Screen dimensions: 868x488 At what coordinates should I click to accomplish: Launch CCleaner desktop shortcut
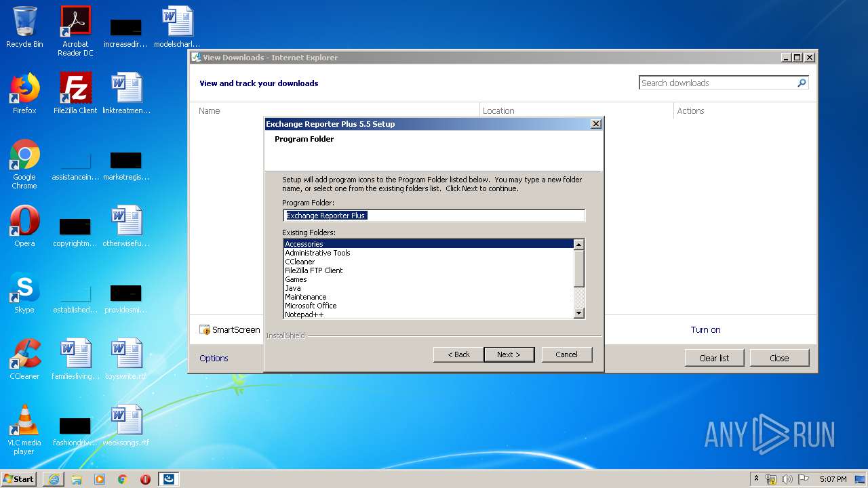pos(24,359)
